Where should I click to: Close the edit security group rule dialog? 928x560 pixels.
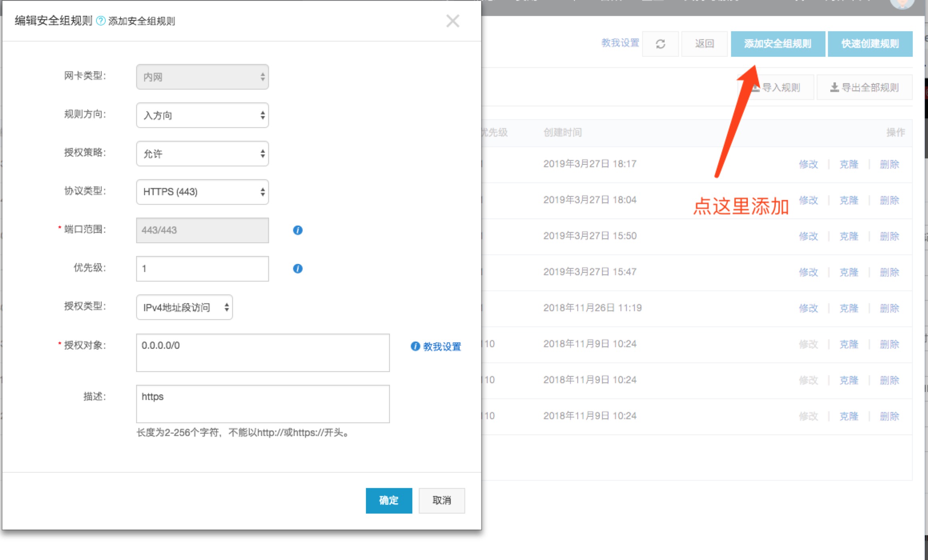453,21
